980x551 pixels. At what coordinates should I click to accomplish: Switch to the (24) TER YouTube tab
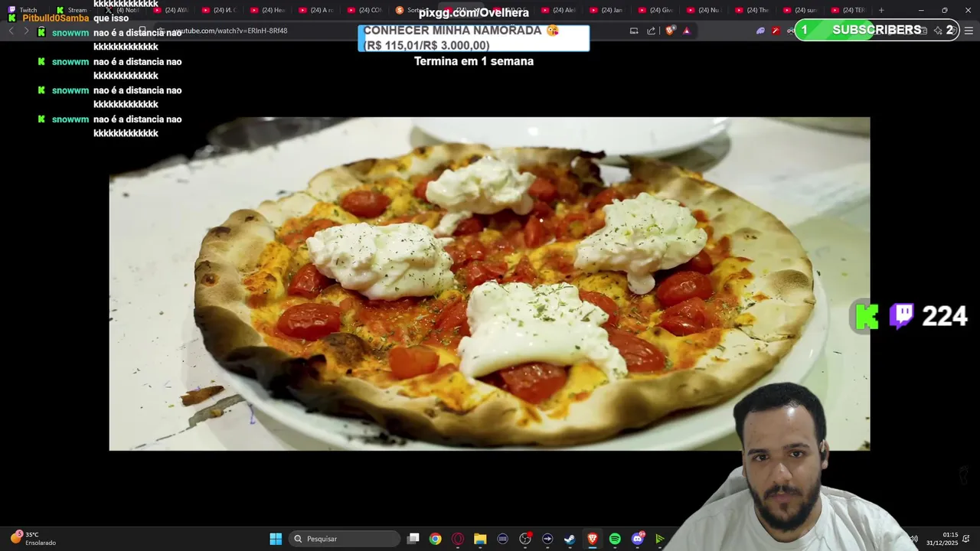[x=849, y=10]
